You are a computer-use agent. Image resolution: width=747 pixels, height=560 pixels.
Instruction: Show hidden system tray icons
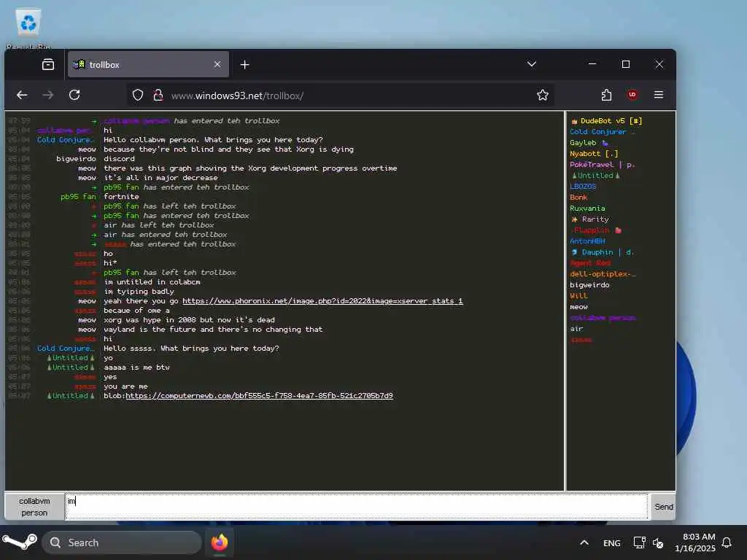coord(584,542)
